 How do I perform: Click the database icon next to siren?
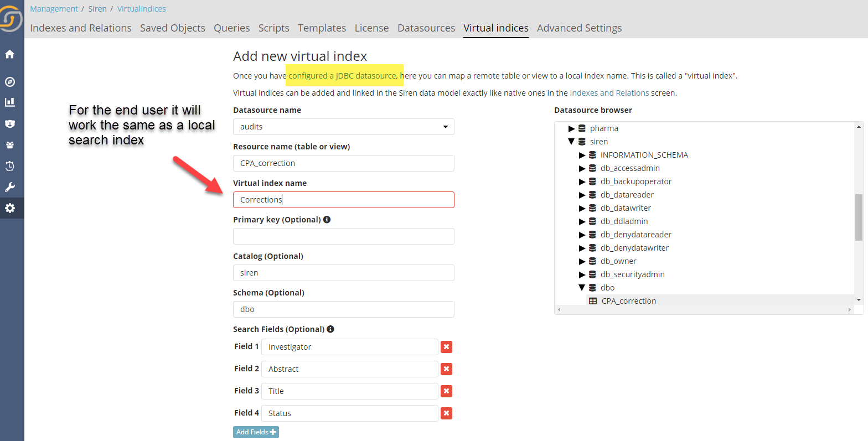point(582,142)
